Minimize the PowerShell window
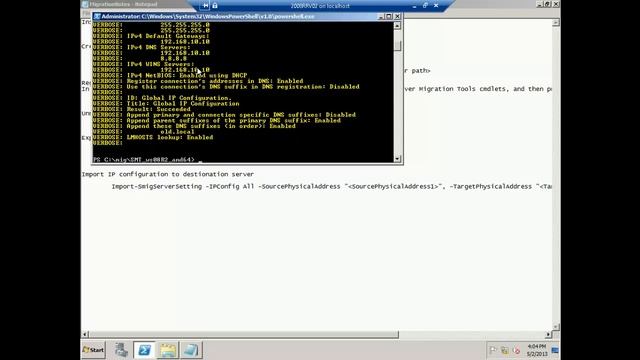The image size is (640, 360). 381,16
